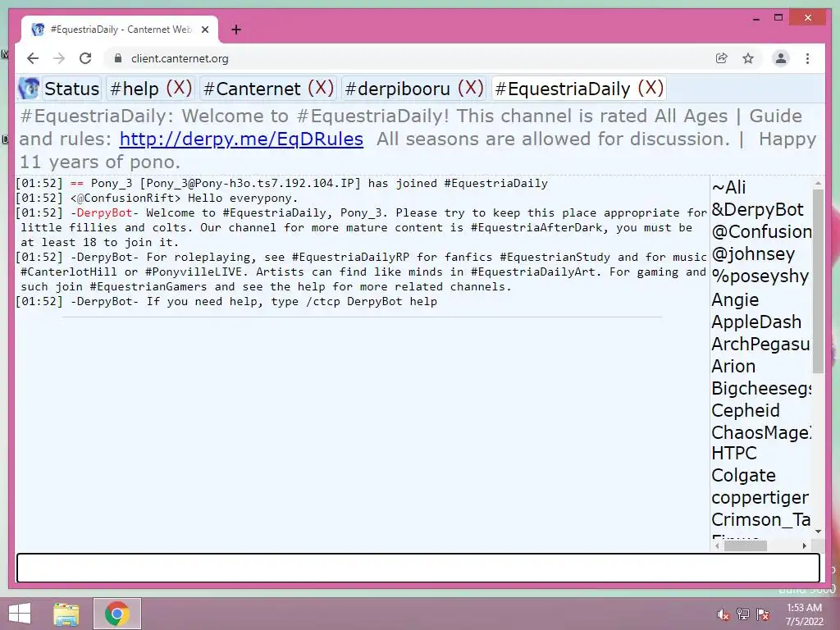Select Crimson_Ta user in the nick list
This screenshot has width=840, height=630.
pos(760,519)
